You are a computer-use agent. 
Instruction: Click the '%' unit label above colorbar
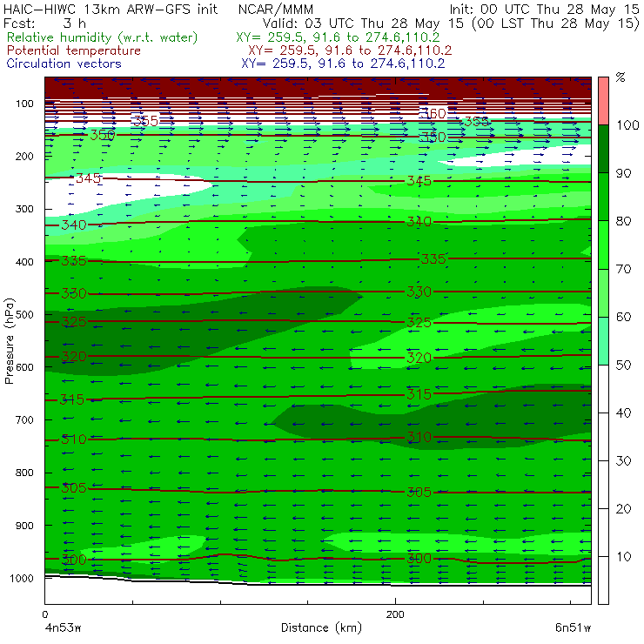[621, 77]
